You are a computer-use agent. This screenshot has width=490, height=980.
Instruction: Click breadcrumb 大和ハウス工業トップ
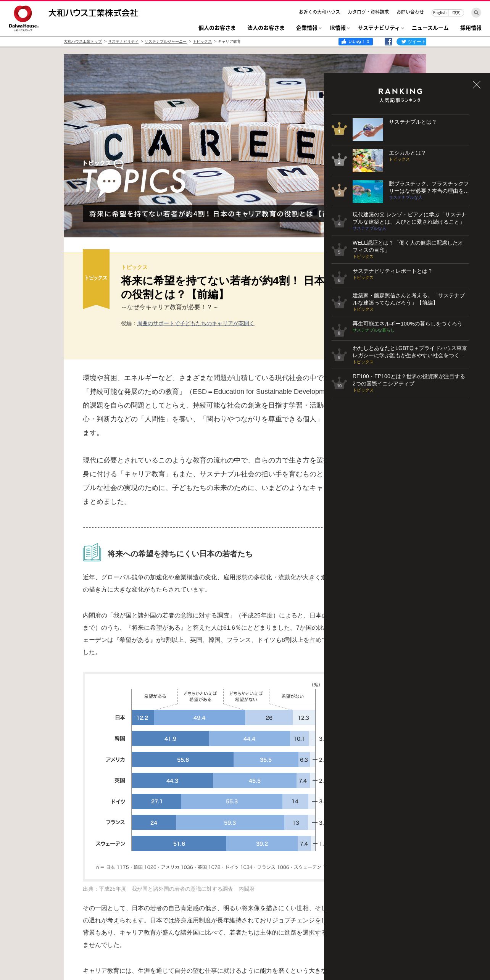tap(83, 41)
